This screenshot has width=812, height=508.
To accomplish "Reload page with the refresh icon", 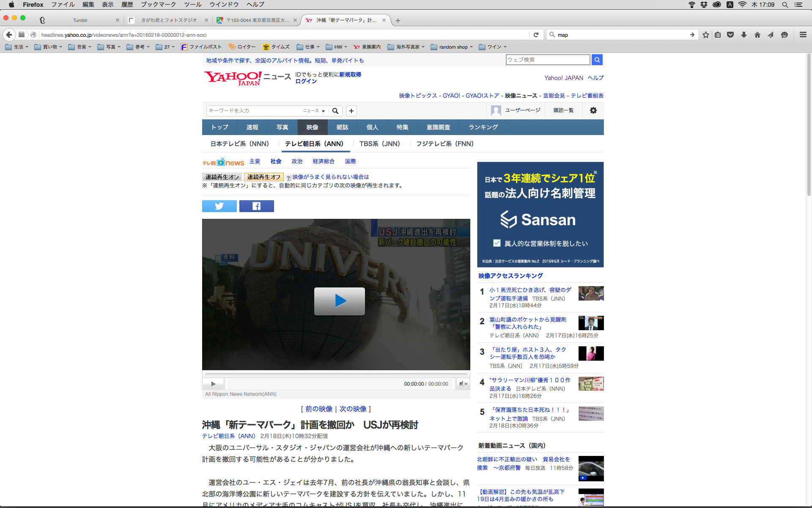I will click(x=536, y=35).
